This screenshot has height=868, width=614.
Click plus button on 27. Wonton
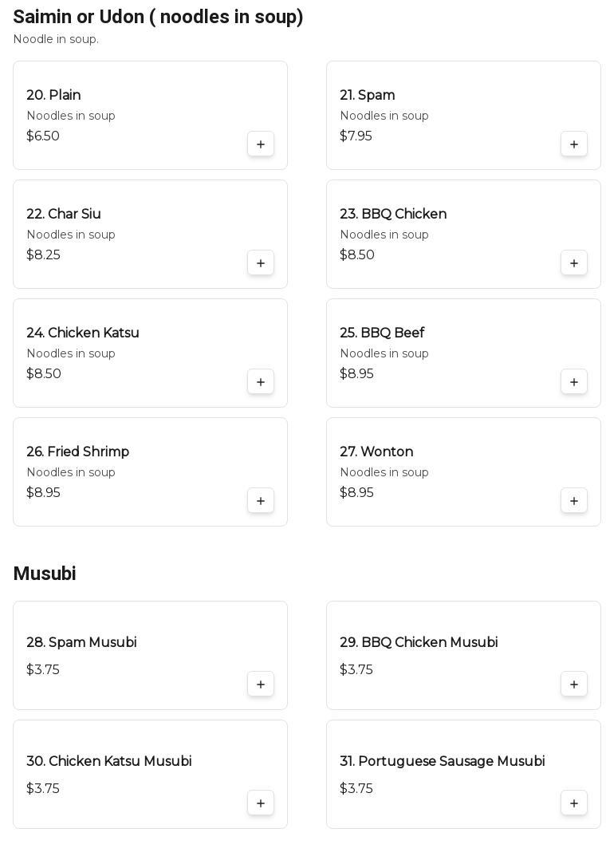pyautogui.click(x=574, y=501)
